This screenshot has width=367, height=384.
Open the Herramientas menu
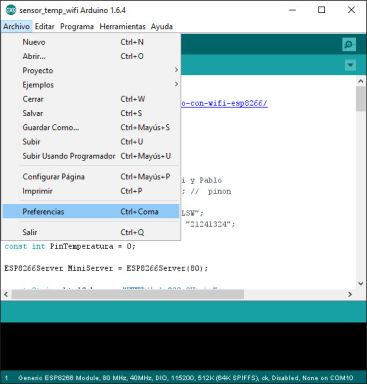(x=122, y=26)
